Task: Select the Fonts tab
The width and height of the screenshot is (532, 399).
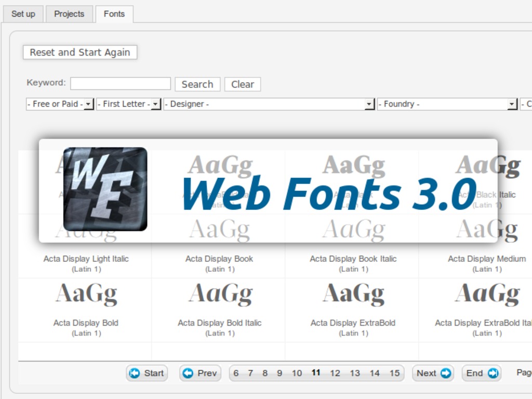Action: coord(114,14)
